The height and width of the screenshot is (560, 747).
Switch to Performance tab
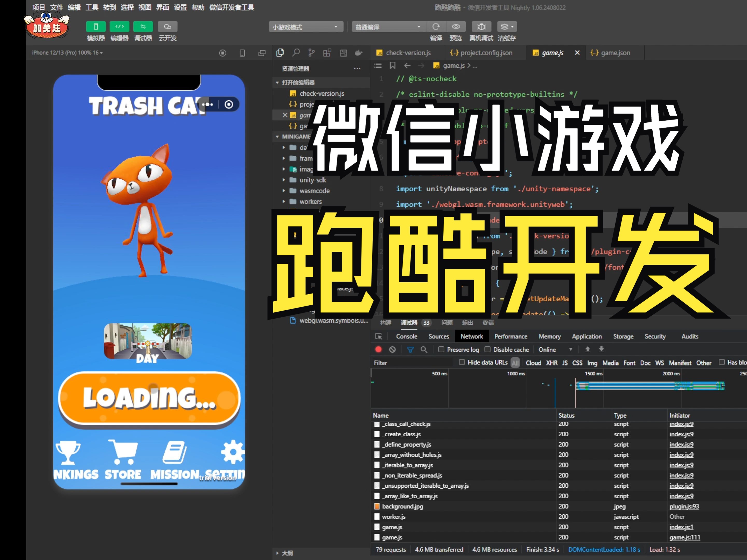tap(511, 337)
